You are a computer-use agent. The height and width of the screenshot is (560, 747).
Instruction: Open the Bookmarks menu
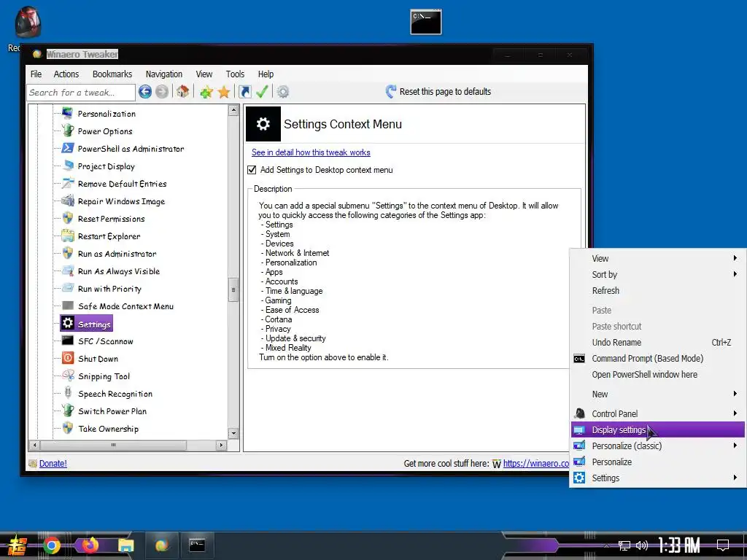[112, 74]
